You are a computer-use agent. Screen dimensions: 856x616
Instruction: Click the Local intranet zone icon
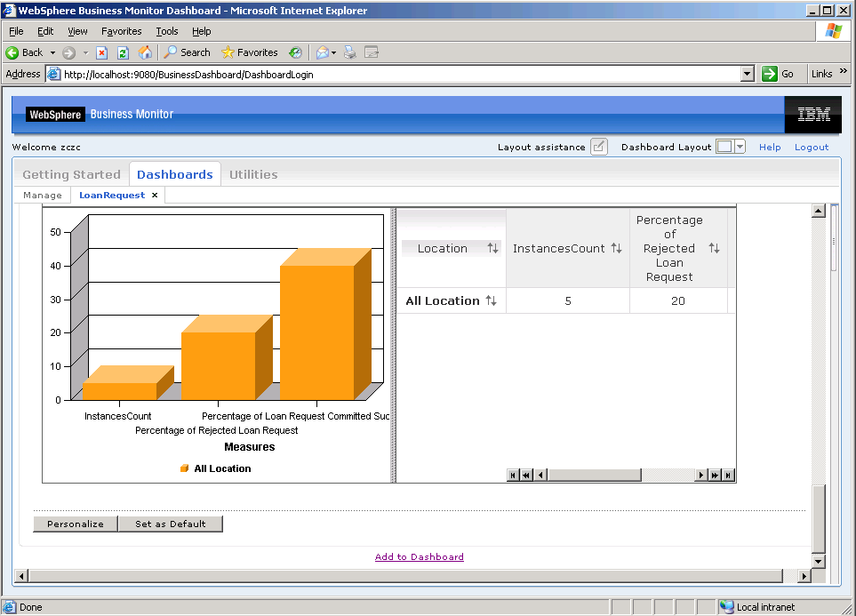coord(726,607)
